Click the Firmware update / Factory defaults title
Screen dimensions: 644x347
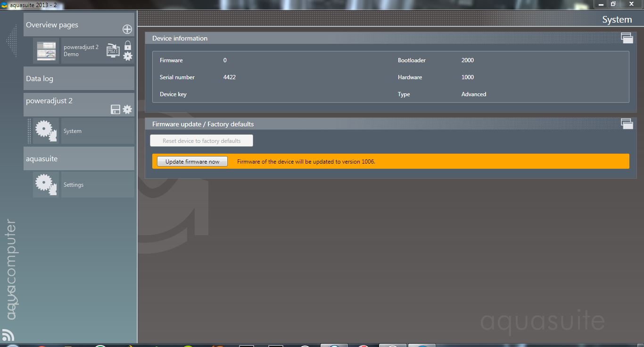[203, 124]
